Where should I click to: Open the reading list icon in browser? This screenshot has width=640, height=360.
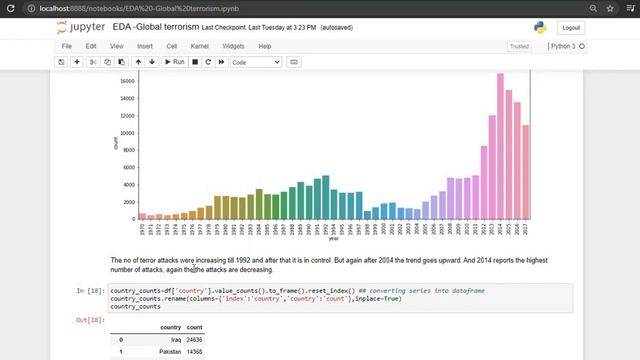coord(630,8)
